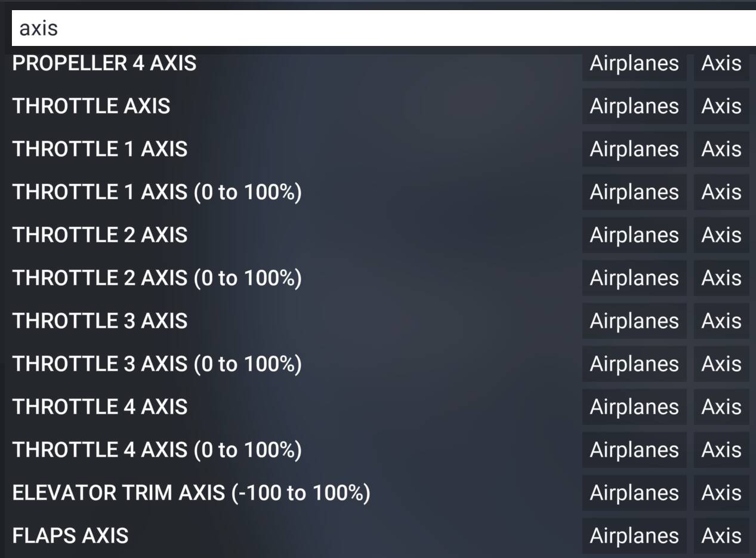The height and width of the screenshot is (558, 756).
Task: Choose THROTTLE 1 AXIS from the list
Action: tap(100, 149)
